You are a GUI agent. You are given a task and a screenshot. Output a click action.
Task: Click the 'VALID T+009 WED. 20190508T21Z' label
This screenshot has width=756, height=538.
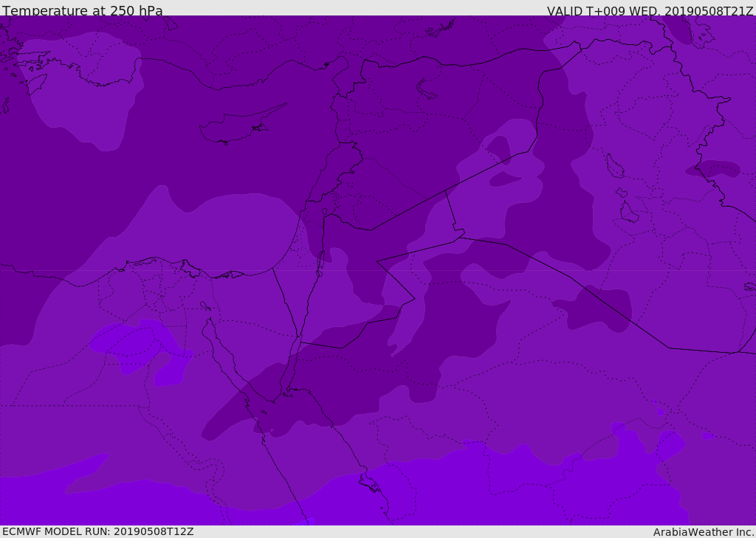tap(650, 10)
